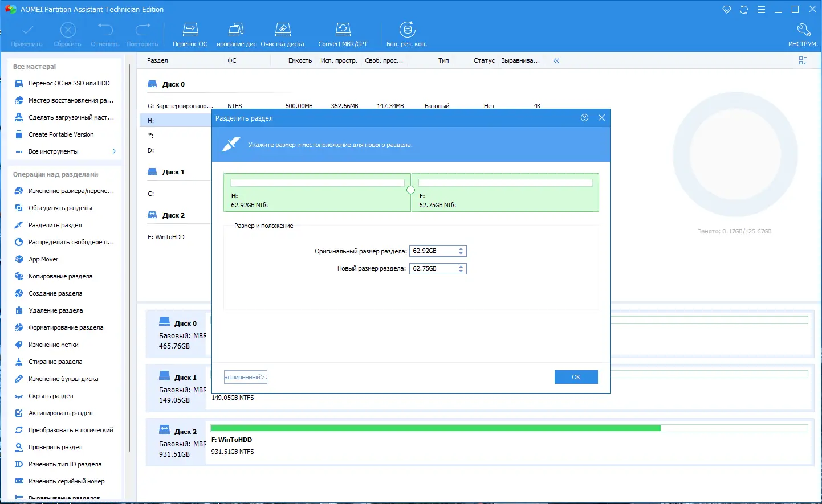Viewport: 822px width, 504px height.
Task: Sort by the Емкость column header
Action: pos(300,60)
